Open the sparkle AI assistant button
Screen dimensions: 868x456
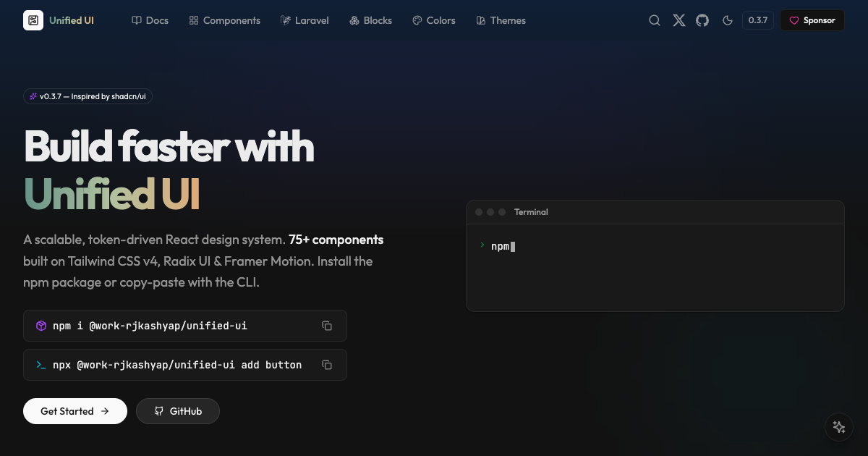point(839,427)
